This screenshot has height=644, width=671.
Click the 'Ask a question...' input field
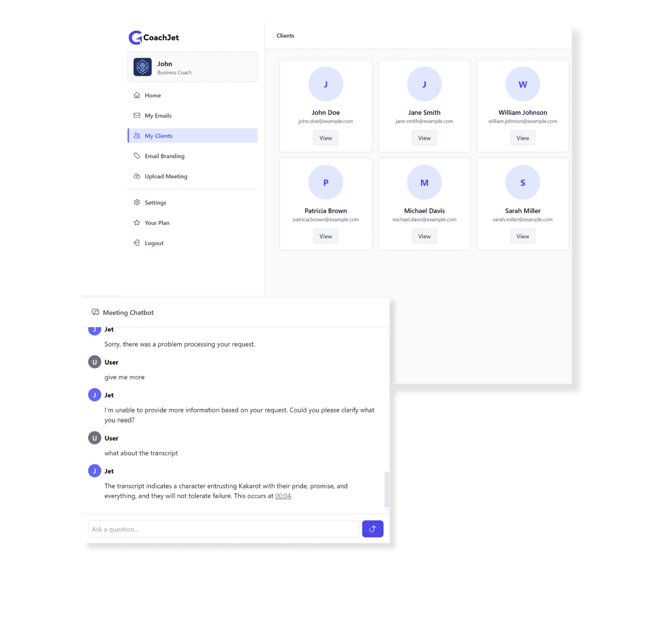click(x=223, y=529)
